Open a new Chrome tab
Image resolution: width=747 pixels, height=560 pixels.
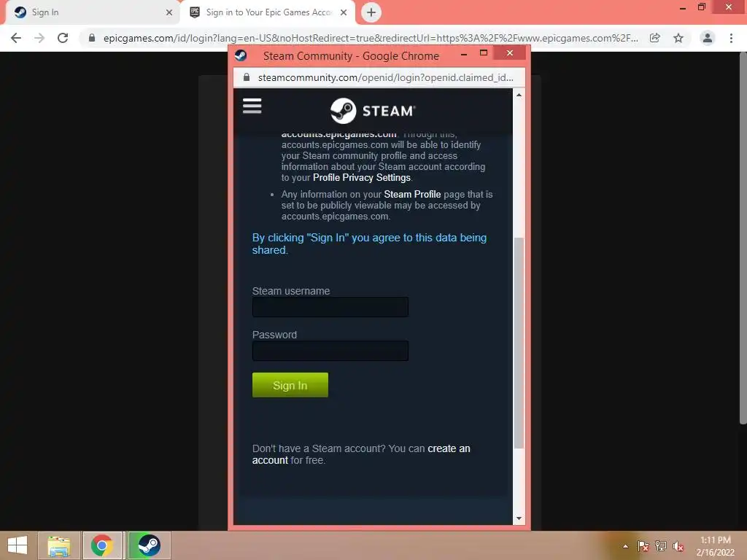(x=371, y=12)
